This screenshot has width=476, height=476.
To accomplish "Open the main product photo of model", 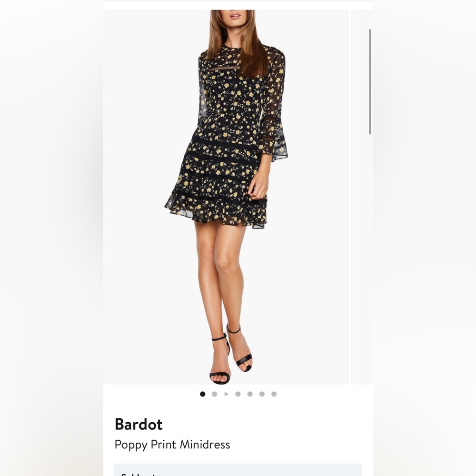I will tap(226, 197).
